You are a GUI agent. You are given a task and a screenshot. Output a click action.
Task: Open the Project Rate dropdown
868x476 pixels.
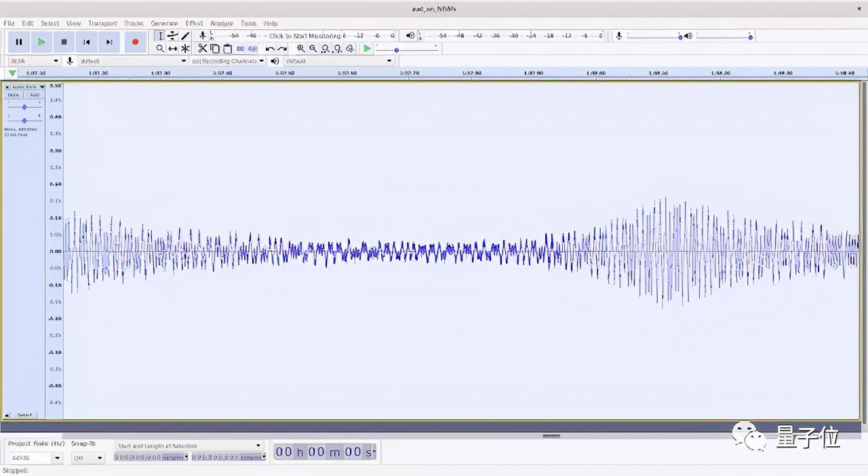57,458
